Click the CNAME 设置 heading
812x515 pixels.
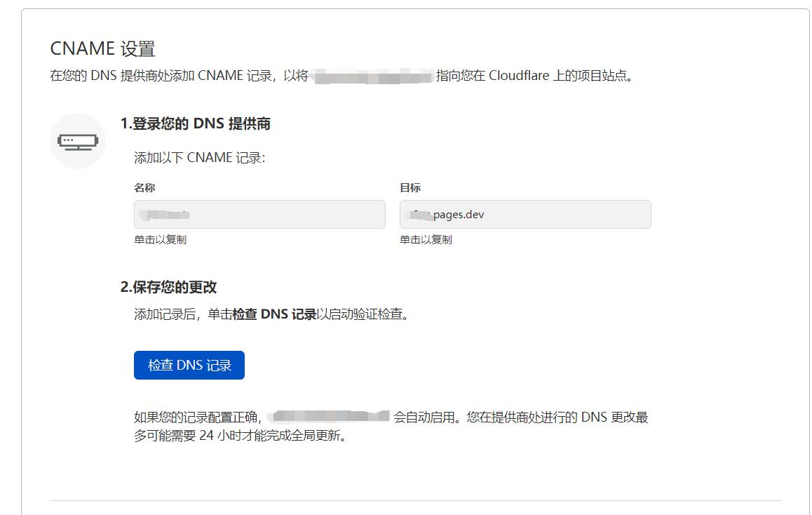point(102,49)
